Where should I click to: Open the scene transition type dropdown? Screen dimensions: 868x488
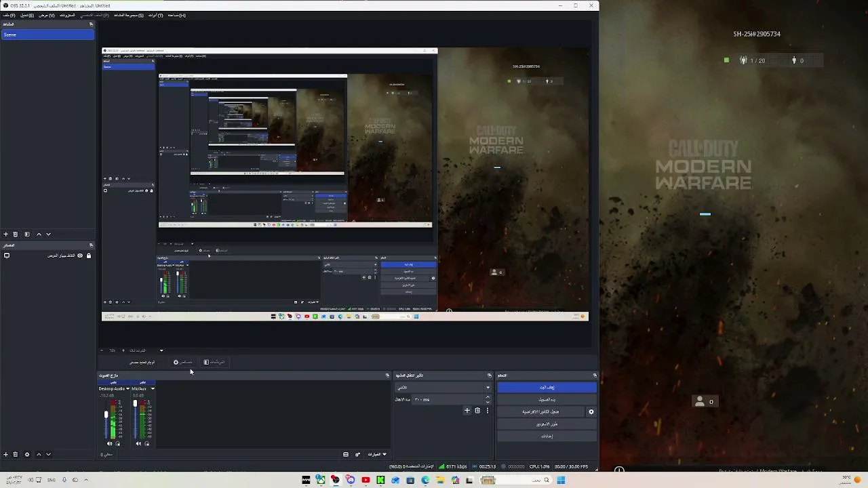(443, 388)
